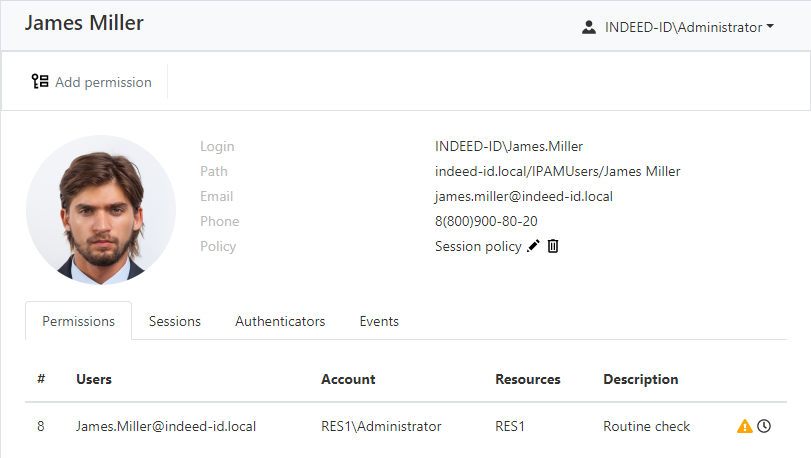
Task: Click the orange warning triangle icon
Action: (x=744, y=426)
